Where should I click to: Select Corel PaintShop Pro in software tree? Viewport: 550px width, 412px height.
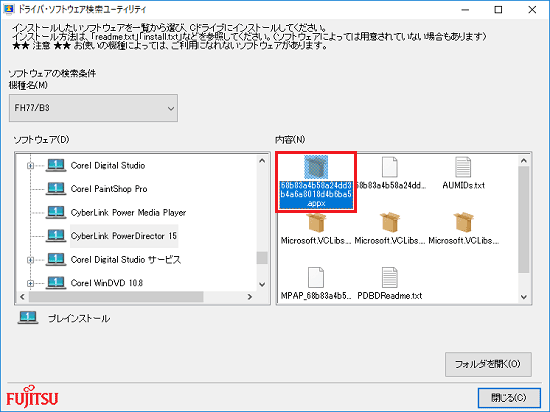pos(109,189)
